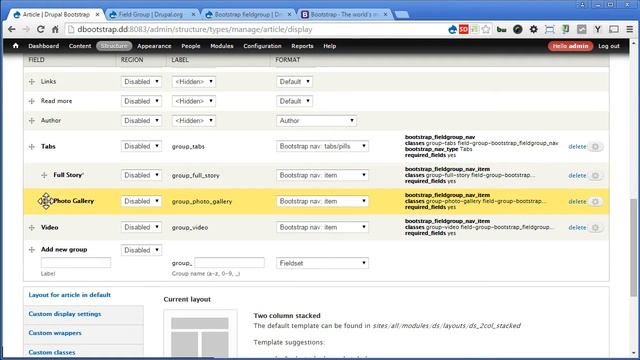Grab the drag handle for Photo Gallery row
This screenshot has width=640, height=360.
(x=45, y=201)
